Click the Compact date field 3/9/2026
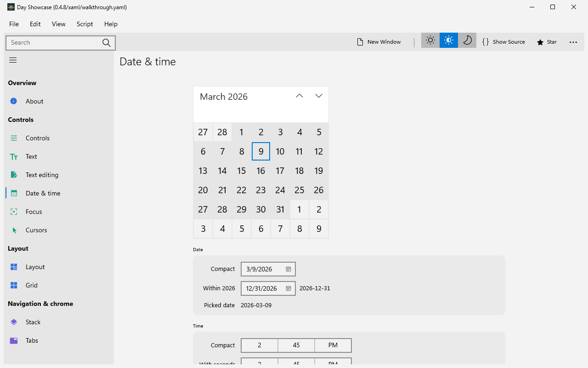The image size is (588, 368). (268, 269)
